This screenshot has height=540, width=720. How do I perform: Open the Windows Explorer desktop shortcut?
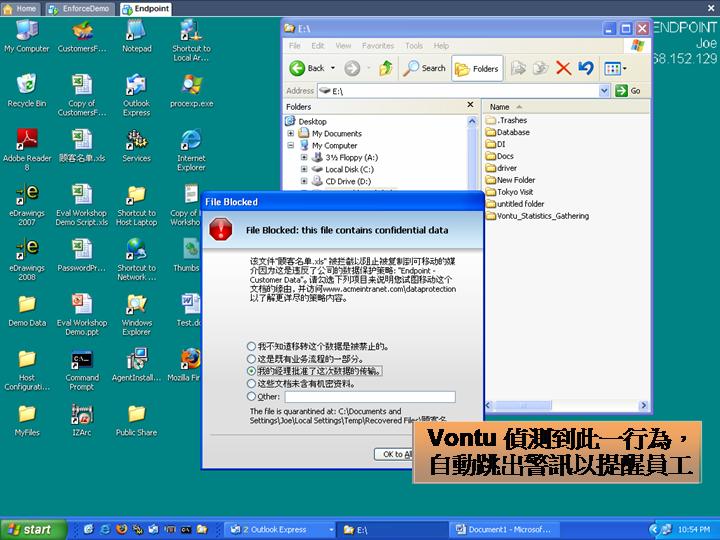(136, 315)
